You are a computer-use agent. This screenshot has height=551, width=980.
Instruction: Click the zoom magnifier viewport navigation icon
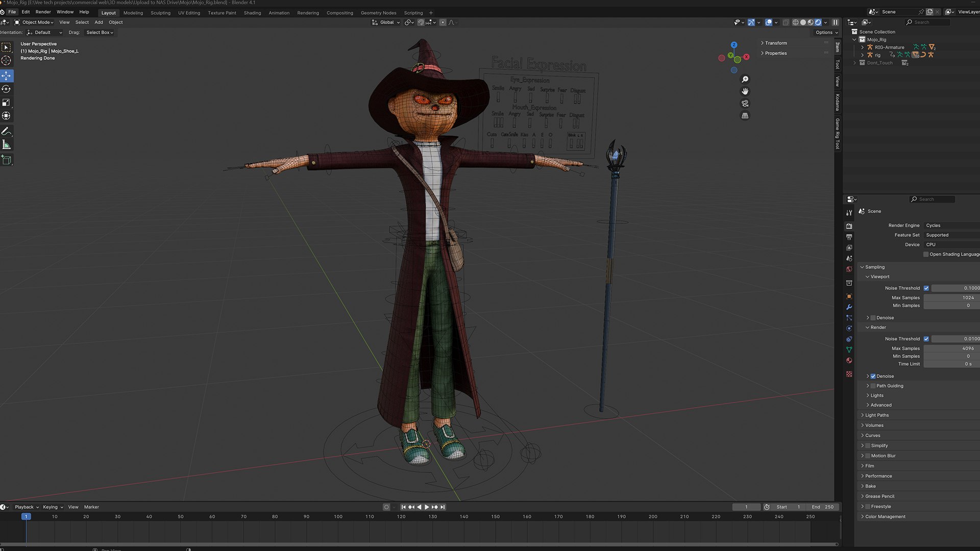point(745,80)
